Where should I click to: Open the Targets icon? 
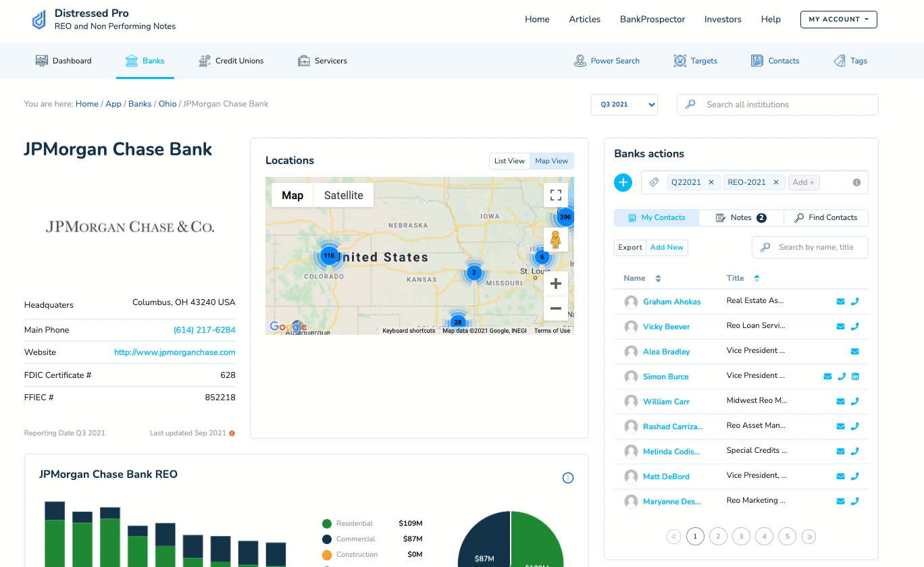click(680, 61)
